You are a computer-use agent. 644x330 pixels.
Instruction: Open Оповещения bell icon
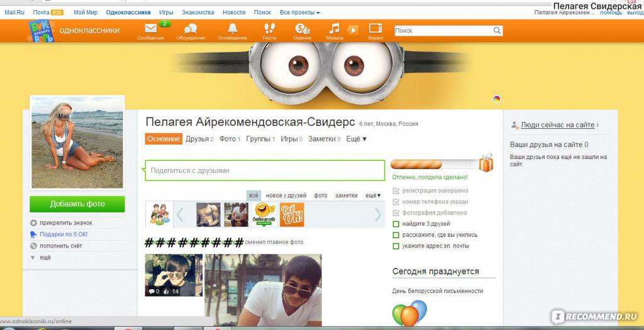tap(233, 28)
